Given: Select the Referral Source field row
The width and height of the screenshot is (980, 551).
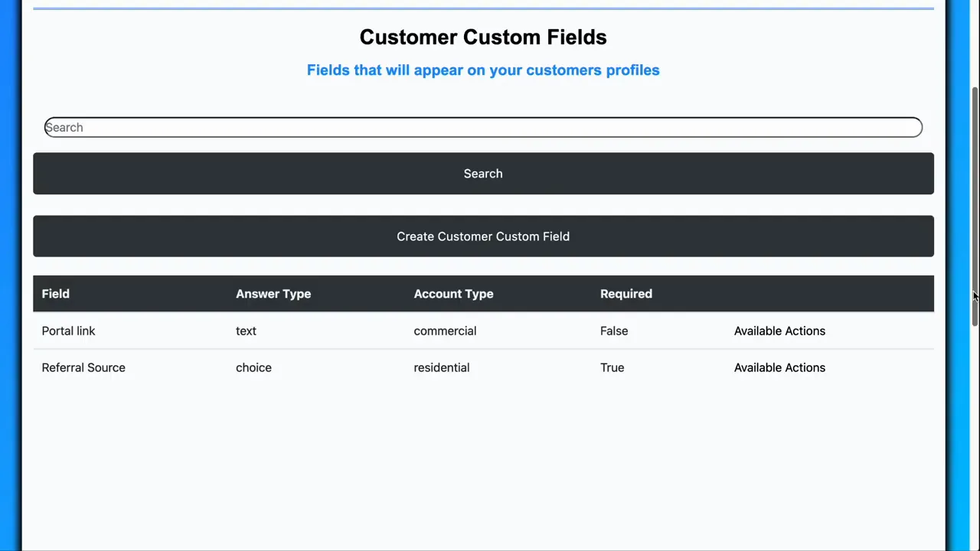Looking at the screenshot, I should point(83,367).
